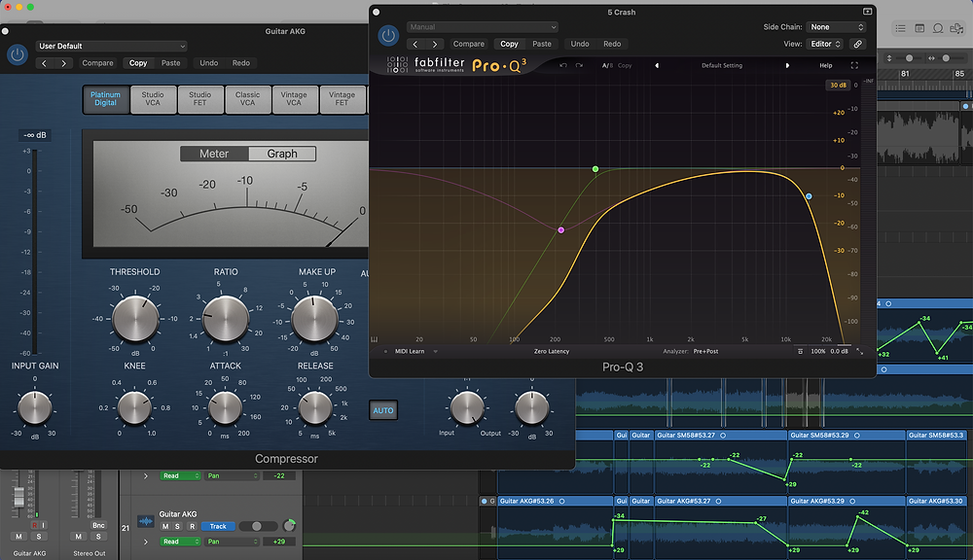973x560 pixels.
Task: Solo the Stereo Out channel strip
Action: pyautogui.click(x=100, y=537)
